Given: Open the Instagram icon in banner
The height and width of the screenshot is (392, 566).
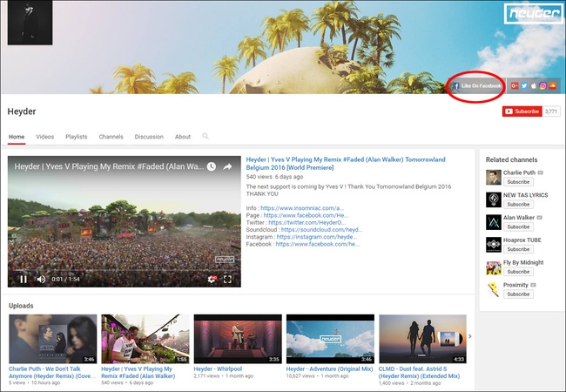Looking at the screenshot, I should [542, 85].
